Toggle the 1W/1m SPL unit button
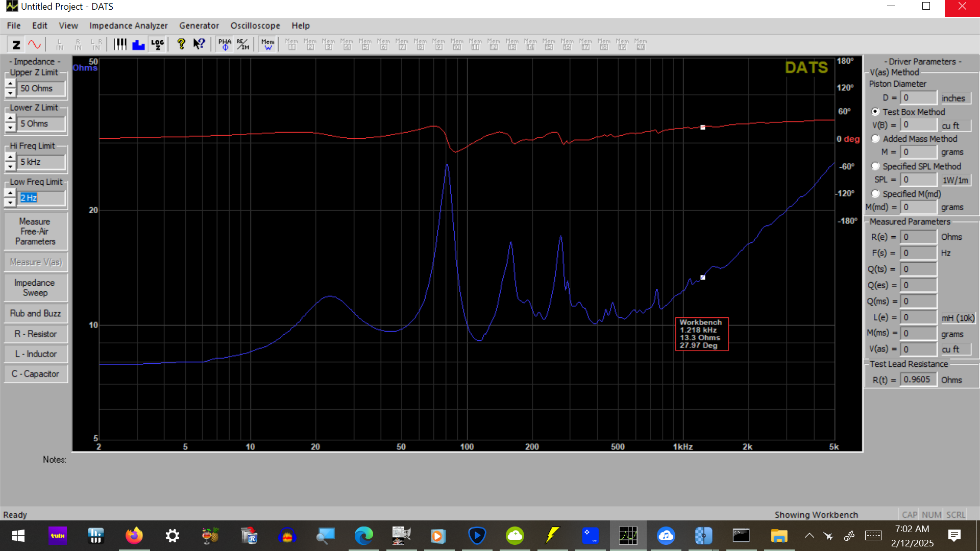This screenshot has height=551, width=980. (955, 180)
